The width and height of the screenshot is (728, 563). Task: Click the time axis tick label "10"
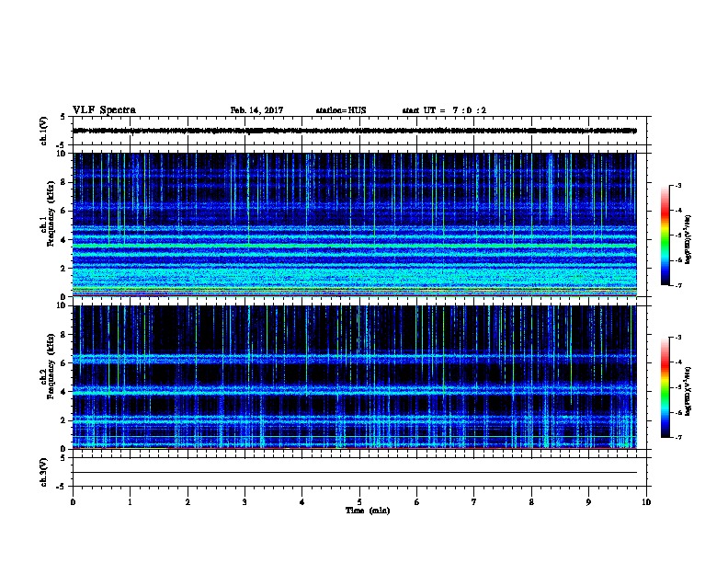click(646, 501)
